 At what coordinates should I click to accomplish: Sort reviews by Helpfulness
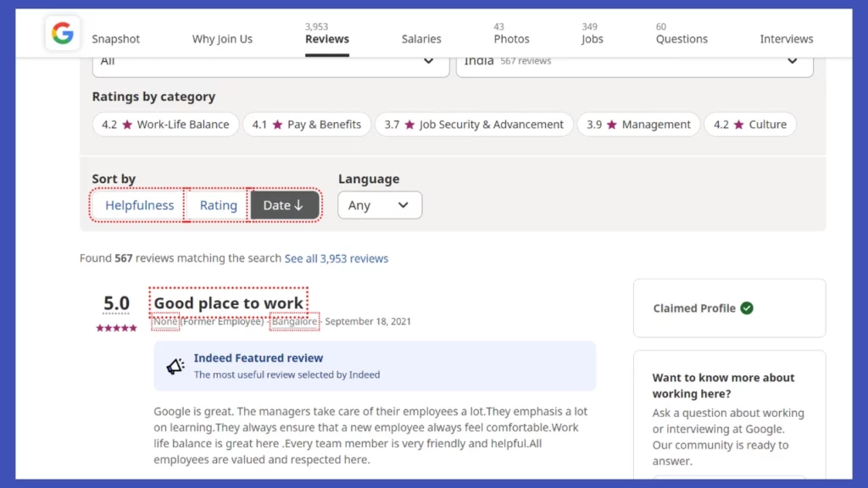tap(139, 205)
